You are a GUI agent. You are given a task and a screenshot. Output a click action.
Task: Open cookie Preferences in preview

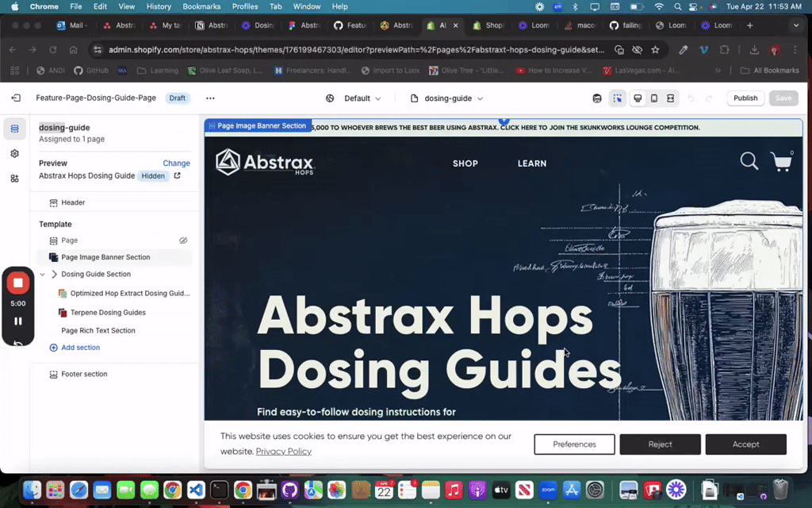pyautogui.click(x=574, y=444)
